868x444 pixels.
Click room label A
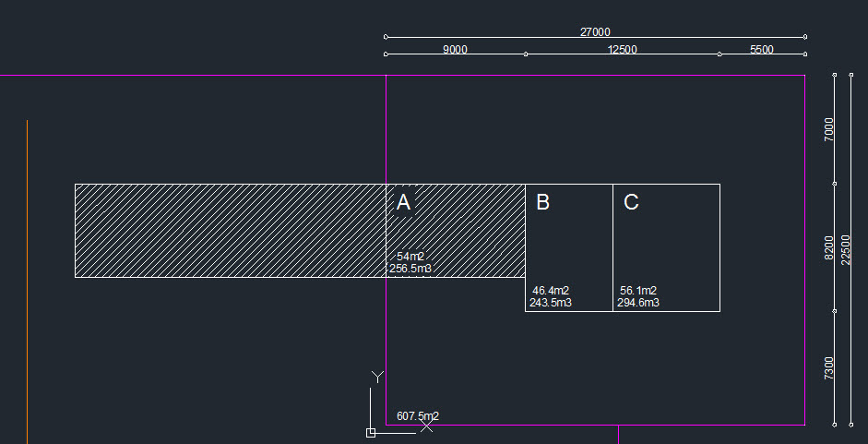[x=403, y=203]
